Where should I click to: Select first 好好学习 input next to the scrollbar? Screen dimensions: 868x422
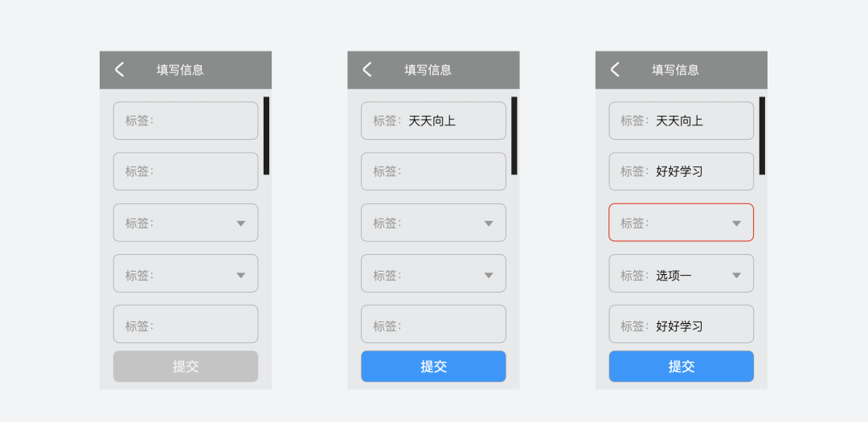coord(681,172)
